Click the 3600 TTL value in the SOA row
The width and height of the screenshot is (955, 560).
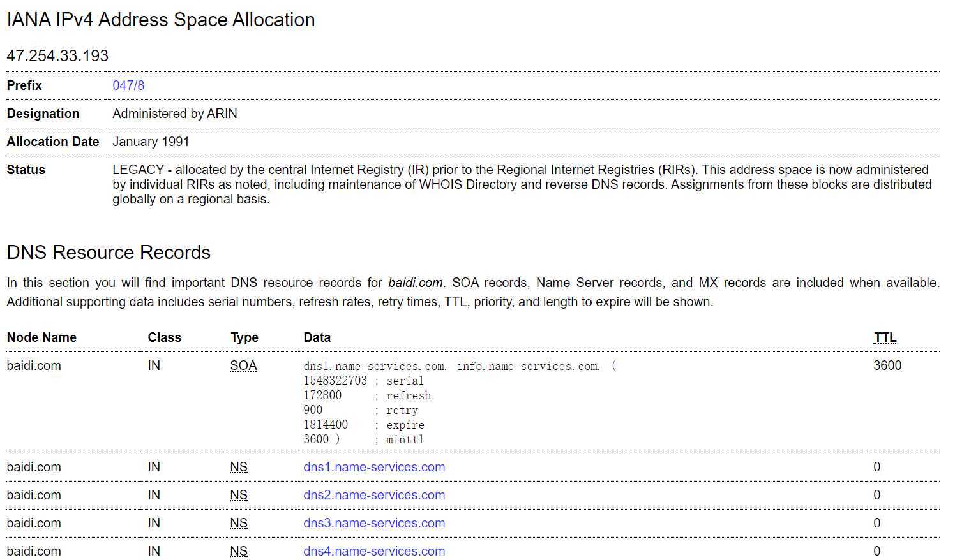[887, 366]
